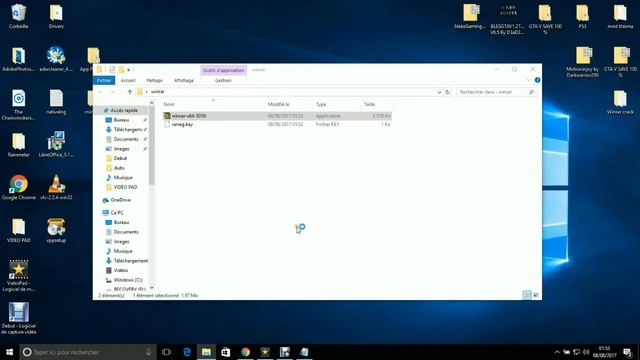The width and height of the screenshot is (640, 360).
Task: Refresh the winrar folder view
Action: 447,92
